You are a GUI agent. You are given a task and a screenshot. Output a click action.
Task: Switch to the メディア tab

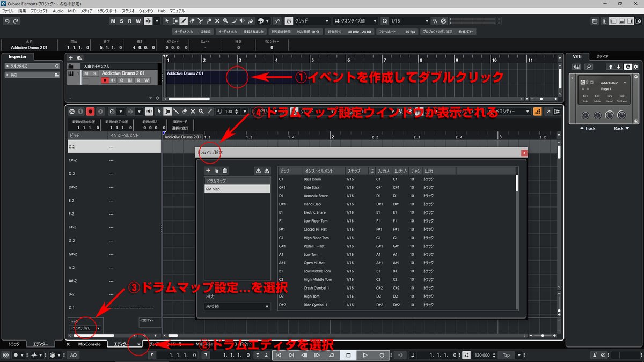click(x=602, y=56)
